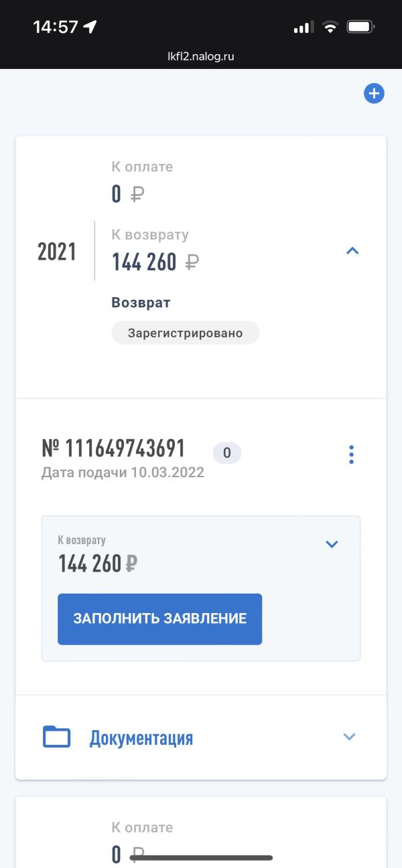402x868 pixels.
Task: Tap the location arrow icon in status bar
Action: pyautogui.click(x=90, y=27)
